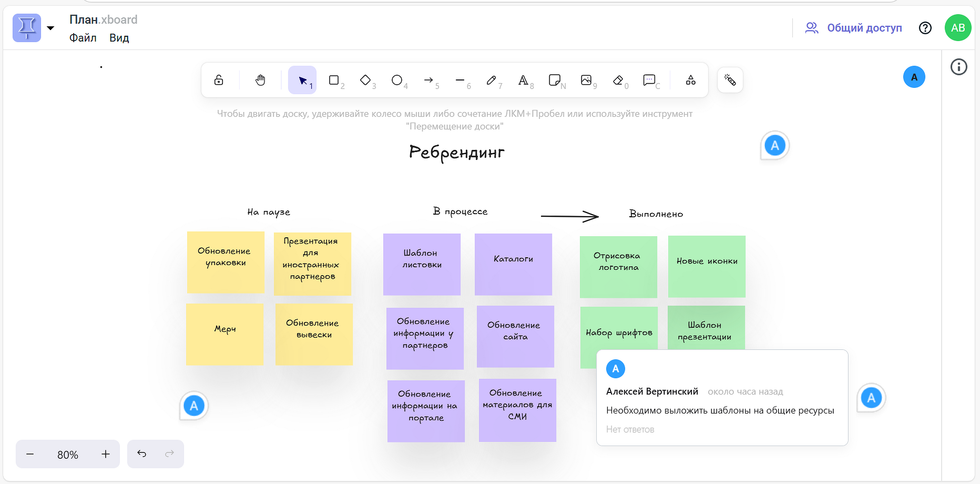This screenshot has height=484, width=980.
Task: Select the В процессе column heading
Action: 460,211
